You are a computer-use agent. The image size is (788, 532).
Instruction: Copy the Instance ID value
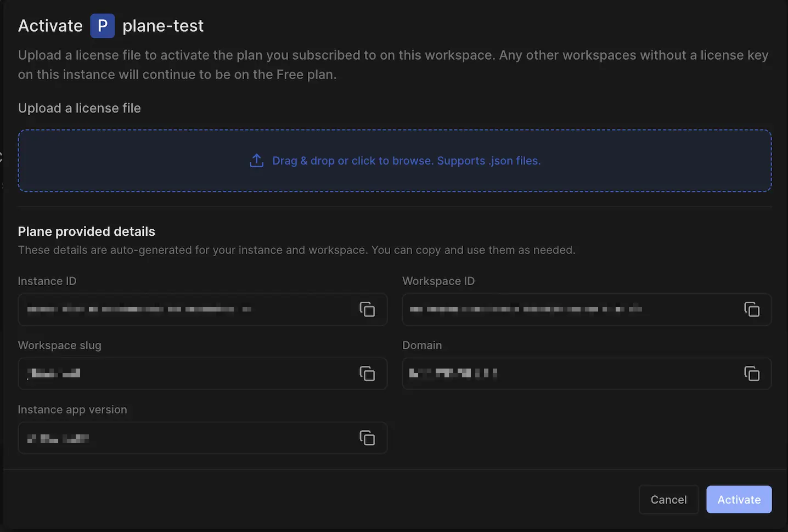[368, 309]
